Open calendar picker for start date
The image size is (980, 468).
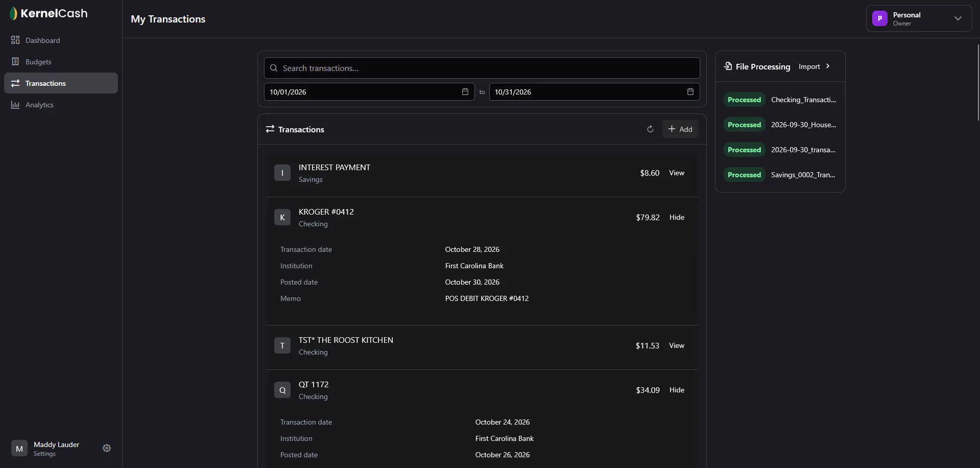click(465, 91)
